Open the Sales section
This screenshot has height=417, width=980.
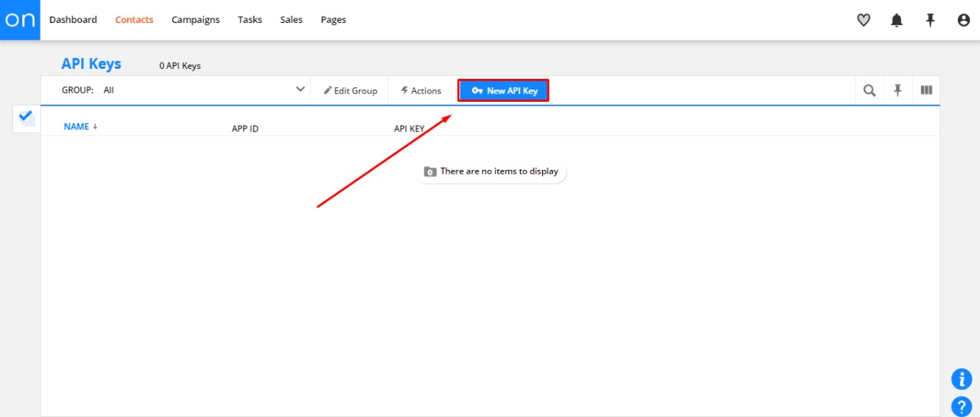click(x=291, y=20)
